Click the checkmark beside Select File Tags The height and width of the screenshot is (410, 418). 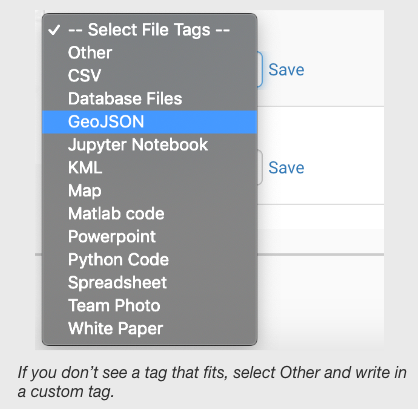tap(54, 30)
